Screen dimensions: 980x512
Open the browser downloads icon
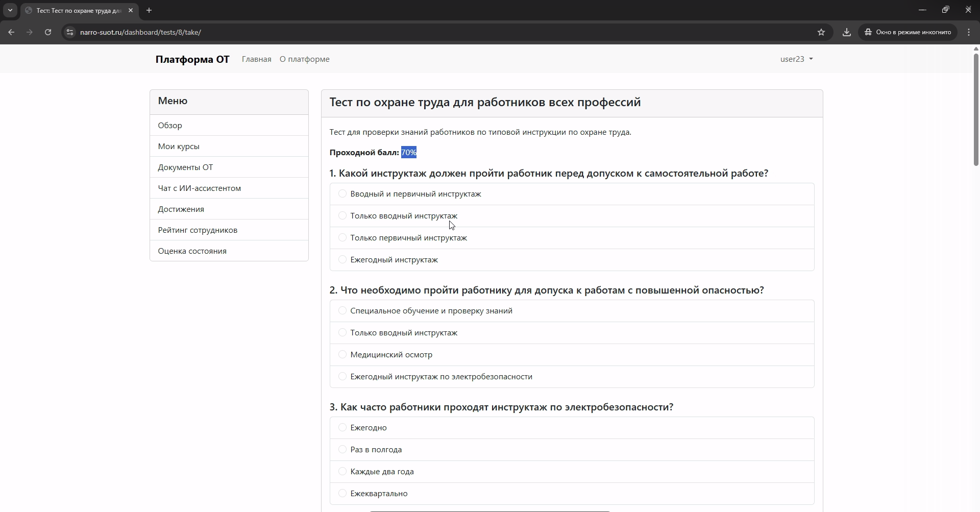[x=847, y=32]
